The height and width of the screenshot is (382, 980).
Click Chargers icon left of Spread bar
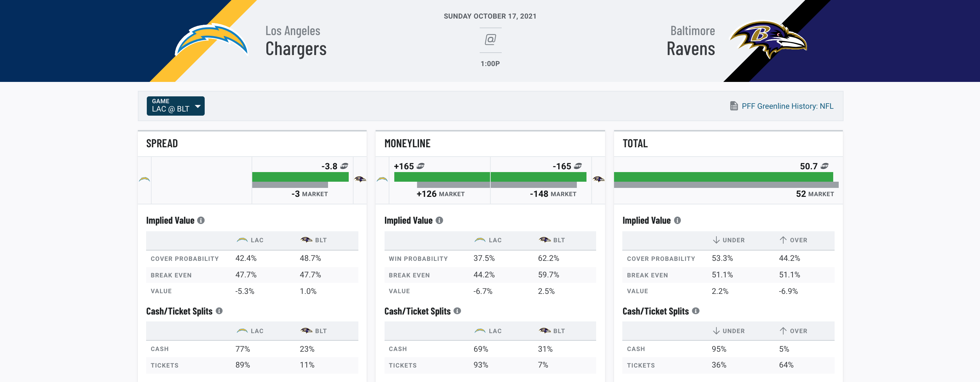144,179
